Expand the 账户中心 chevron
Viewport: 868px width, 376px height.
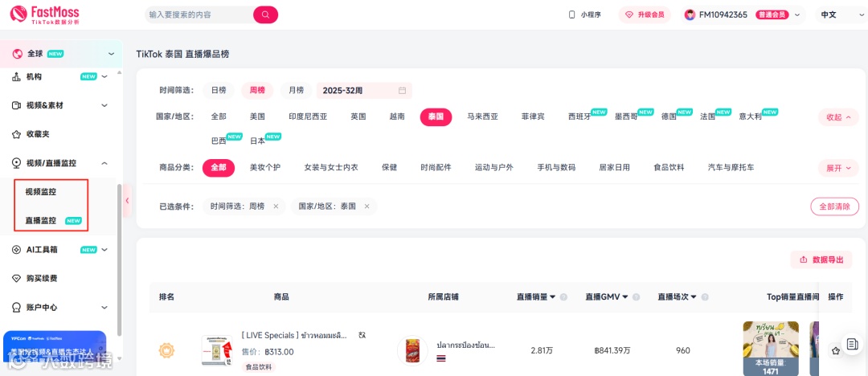(x=104, y=308)
